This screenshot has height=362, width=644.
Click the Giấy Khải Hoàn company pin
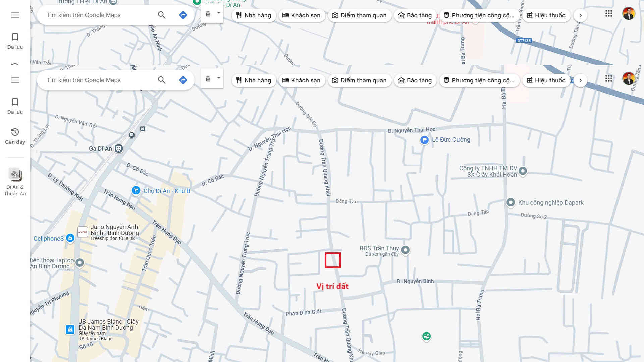(x=523, y=171)
